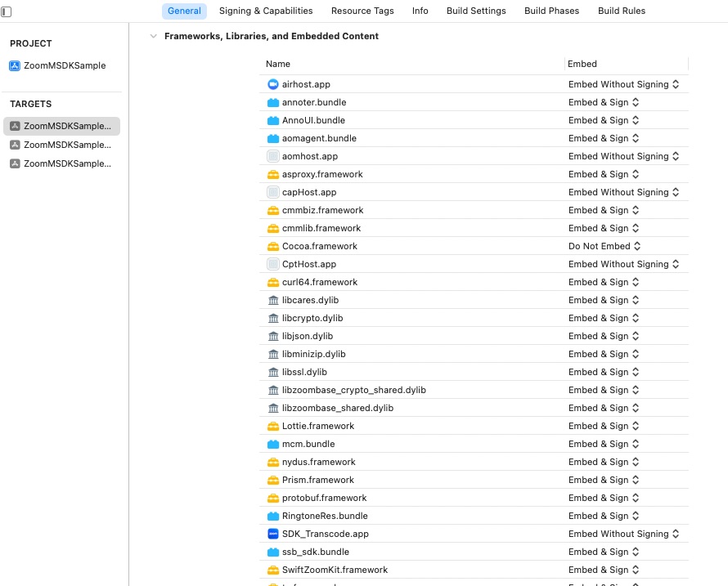Open embed dropdown for nydus.framework

pyautogui.click(x=604, y=462)
